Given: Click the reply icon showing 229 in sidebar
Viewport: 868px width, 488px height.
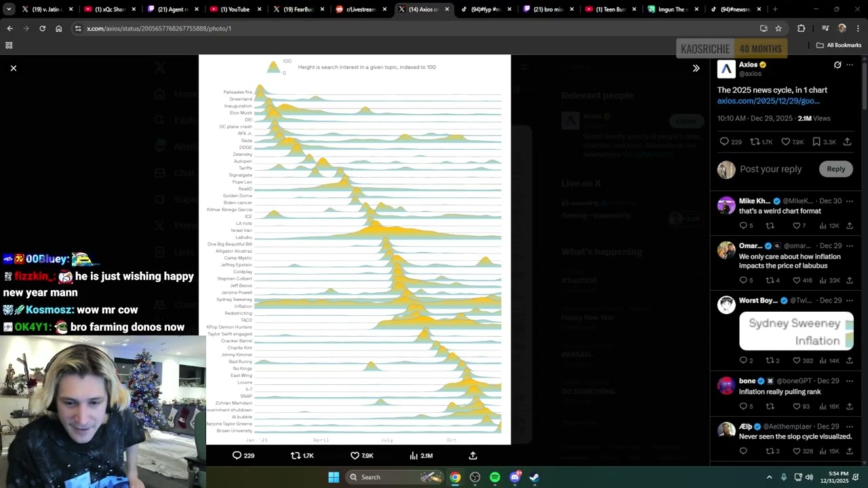Looking at the screenshot, I should click(730, 142).
